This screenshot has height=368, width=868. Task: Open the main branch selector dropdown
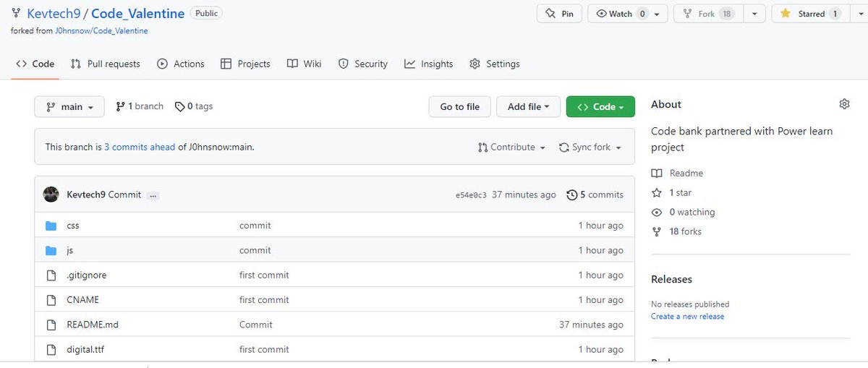point(69,106)
